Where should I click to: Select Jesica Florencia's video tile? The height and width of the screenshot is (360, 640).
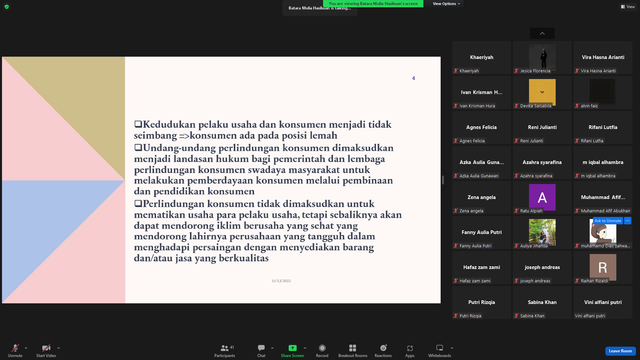point(542,58)
